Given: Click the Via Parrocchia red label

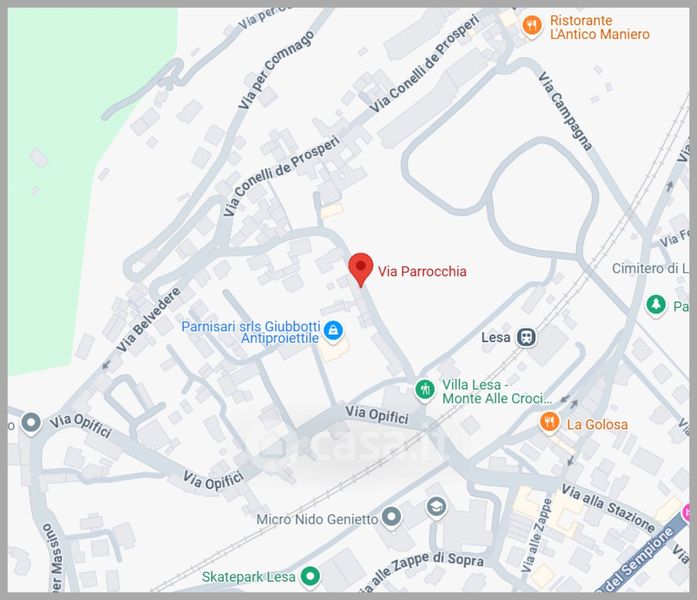Looking at the screenshot, I should 422,272.
